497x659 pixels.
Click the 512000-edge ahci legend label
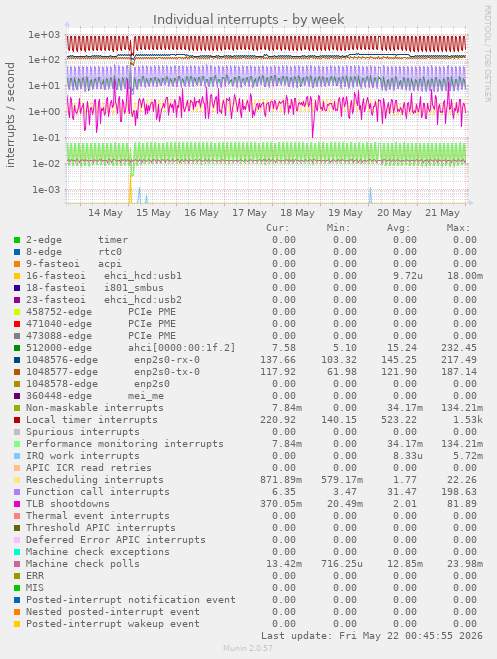131,348
